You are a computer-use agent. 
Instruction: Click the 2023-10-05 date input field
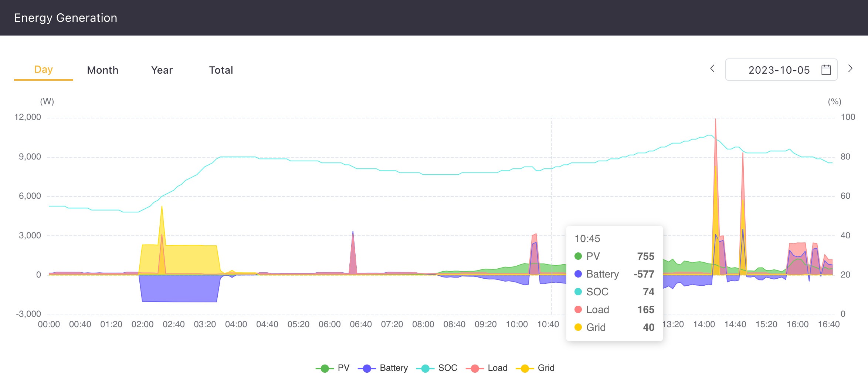[781, 70]
